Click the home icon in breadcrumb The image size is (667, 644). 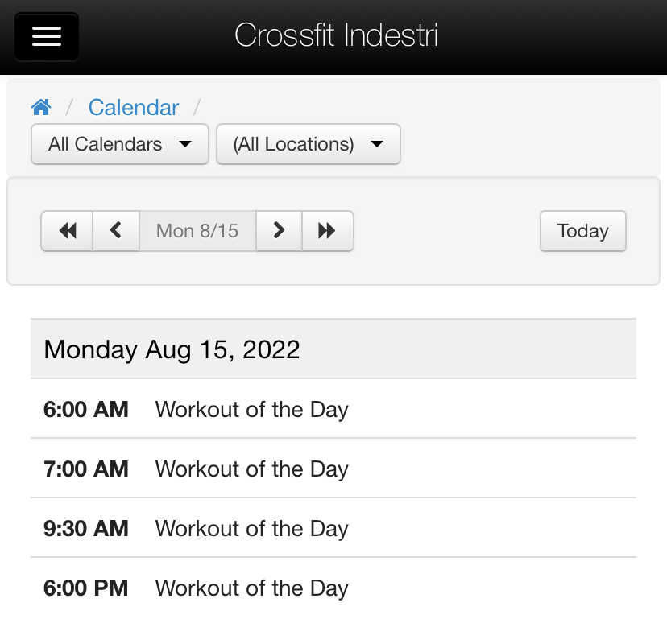tap(41, 107)
